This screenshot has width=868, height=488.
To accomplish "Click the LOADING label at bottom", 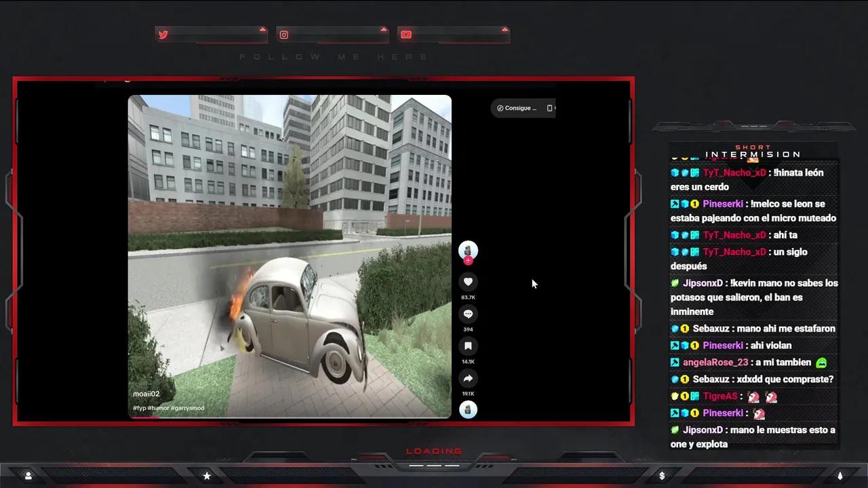I will pyautogui.click(x=434, y=451).
